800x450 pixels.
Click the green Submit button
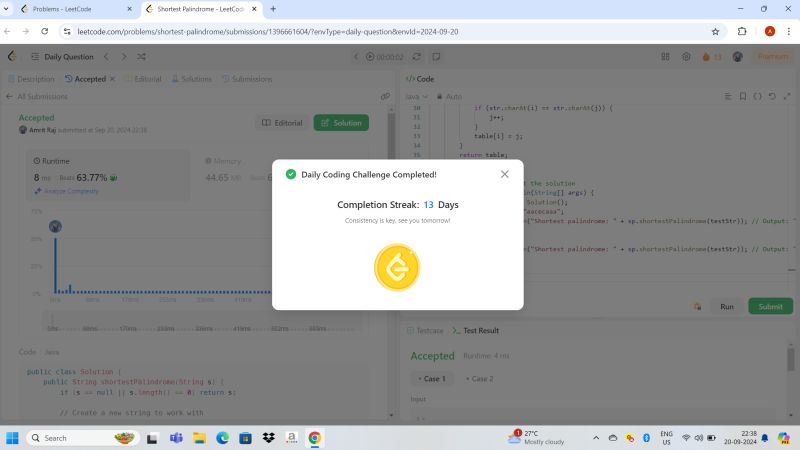770,307
